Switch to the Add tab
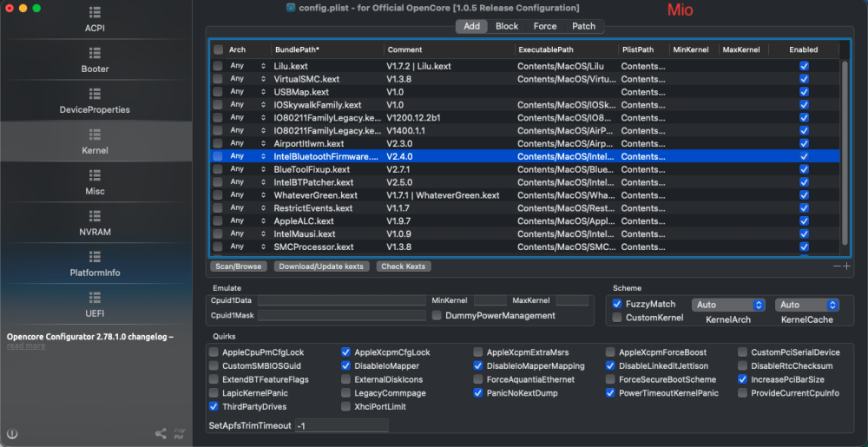 (x=471, y=26)
